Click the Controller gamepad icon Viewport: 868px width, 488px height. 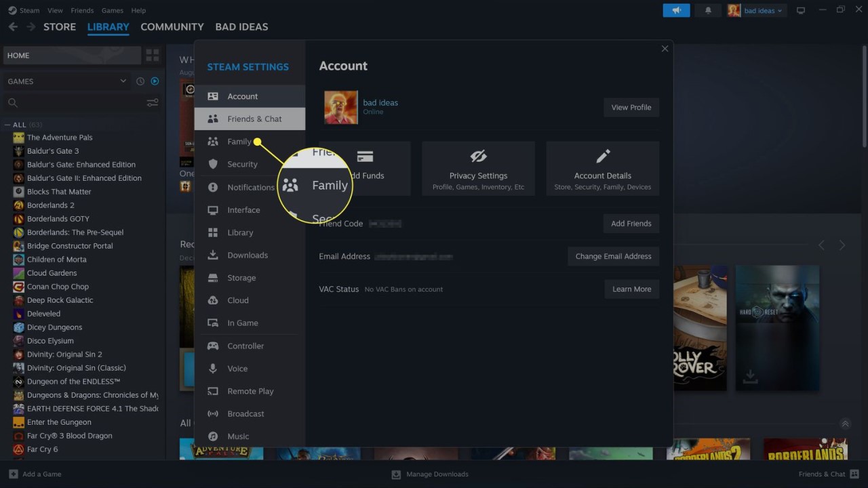pos(213,346)
